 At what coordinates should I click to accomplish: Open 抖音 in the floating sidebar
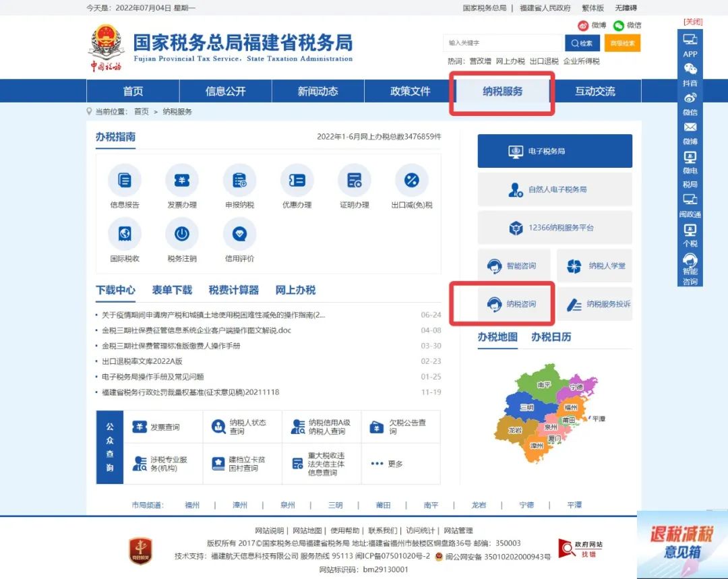[x=690, y=75]
